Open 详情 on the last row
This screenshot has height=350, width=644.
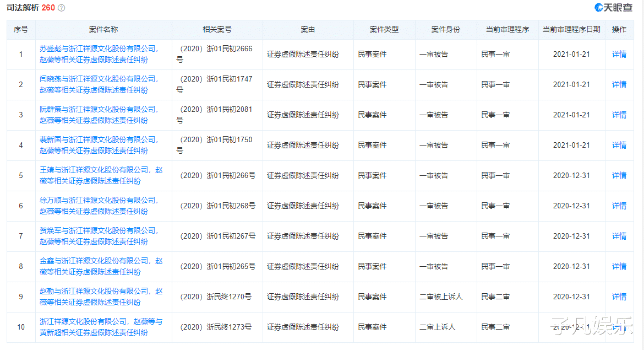(x=619, y=327)
